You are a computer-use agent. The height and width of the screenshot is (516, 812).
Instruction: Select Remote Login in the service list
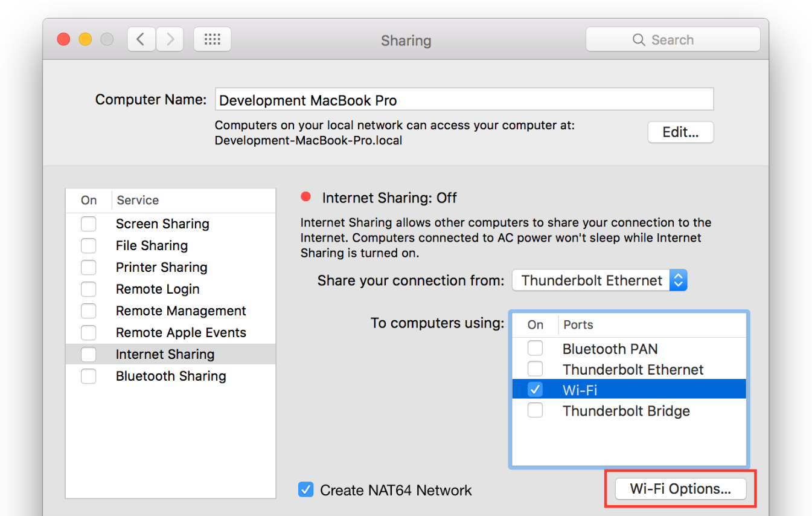158,289
